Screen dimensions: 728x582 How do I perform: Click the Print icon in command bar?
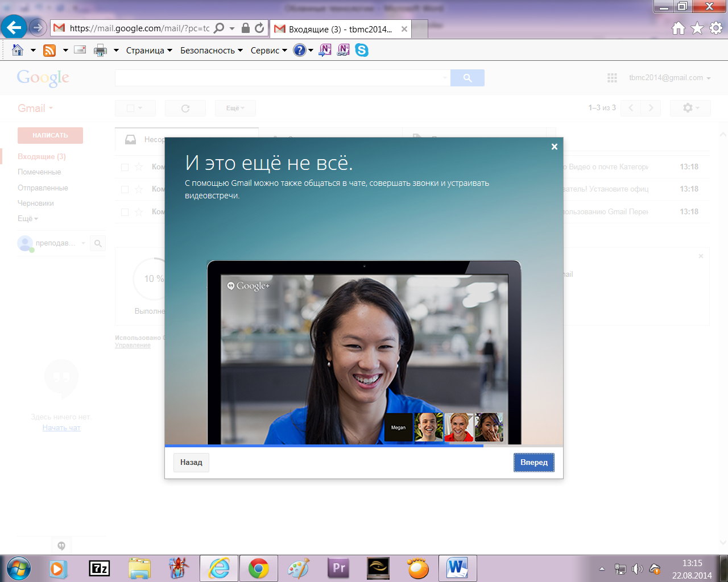(x=100, y=50)
